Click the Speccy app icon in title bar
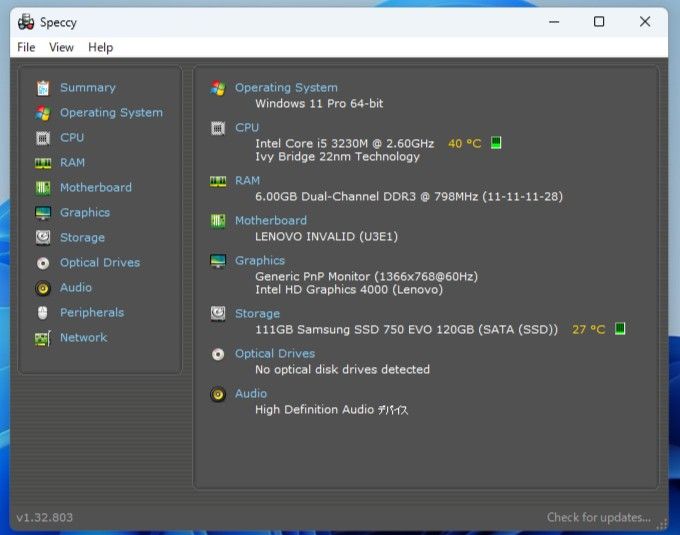Viewport: 680px width, 535px height. [26, 22]
